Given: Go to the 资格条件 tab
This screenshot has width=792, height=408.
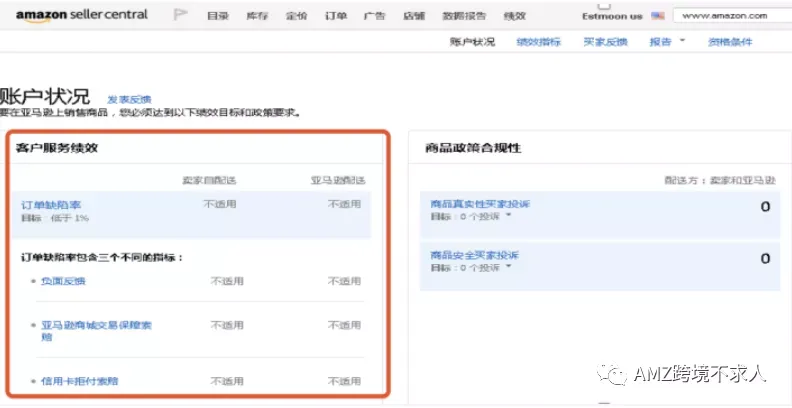Looking at the screenshot, I should click(730, 42).
